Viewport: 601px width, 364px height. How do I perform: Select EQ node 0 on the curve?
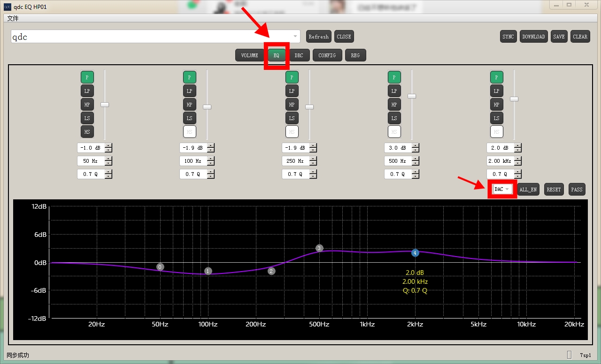160,267
